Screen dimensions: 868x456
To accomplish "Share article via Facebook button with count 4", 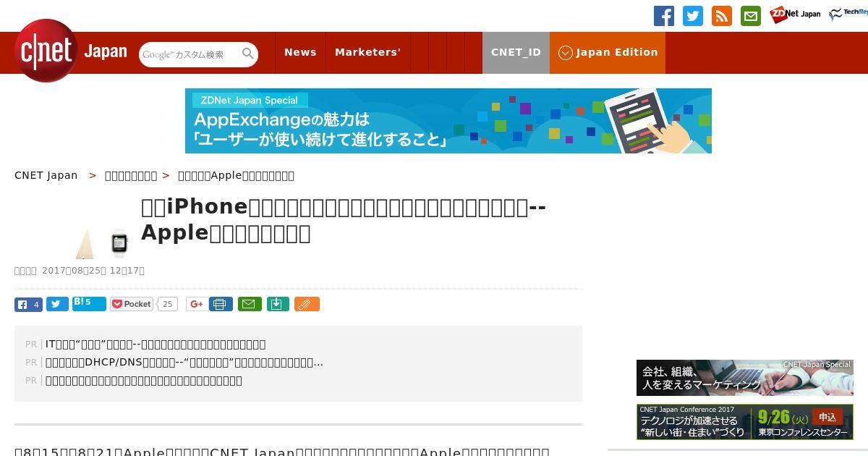I will [x=28, y=304].
